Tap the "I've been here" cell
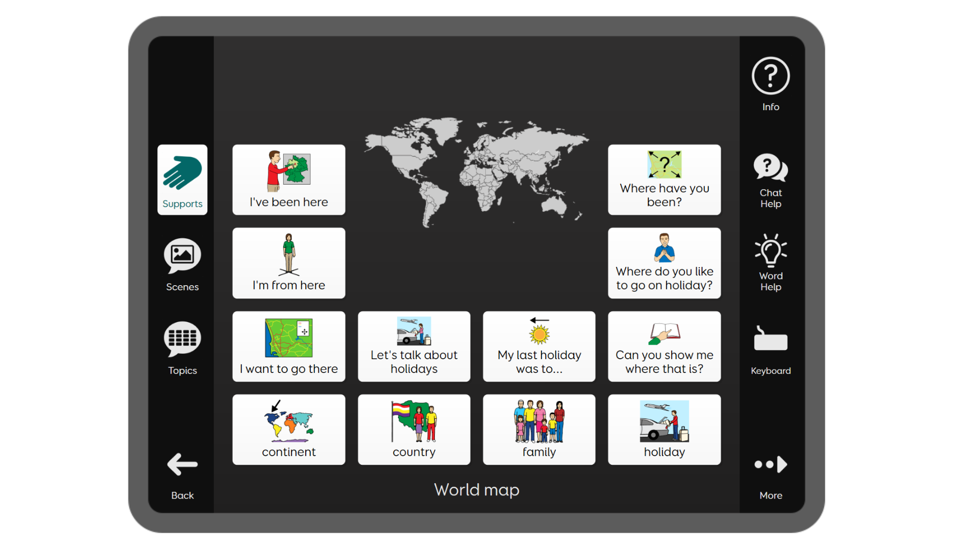 pos(289,180)
